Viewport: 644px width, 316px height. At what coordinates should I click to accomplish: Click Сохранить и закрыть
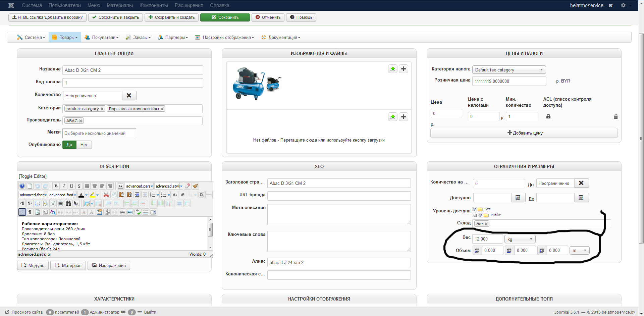[x=116, y=17]
